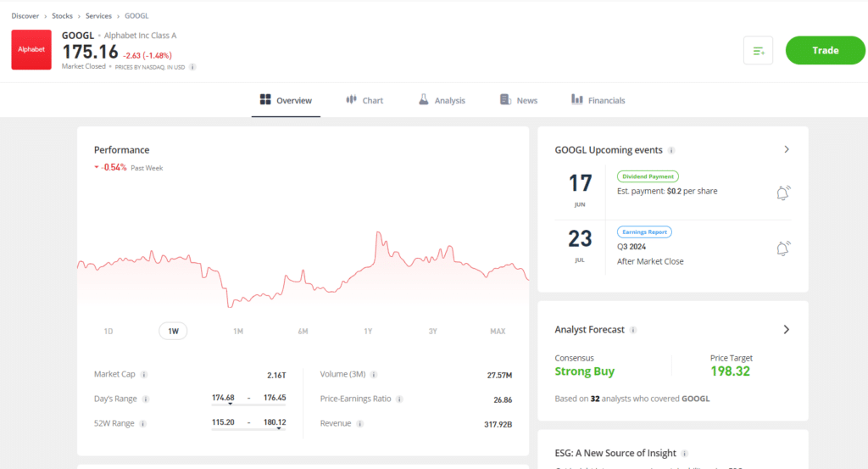Click the 175.16 share price

coord(90,52)
